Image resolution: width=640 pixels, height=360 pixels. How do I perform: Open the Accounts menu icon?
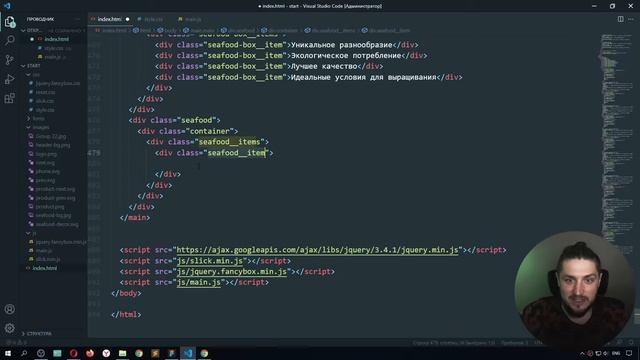(10, 309)
